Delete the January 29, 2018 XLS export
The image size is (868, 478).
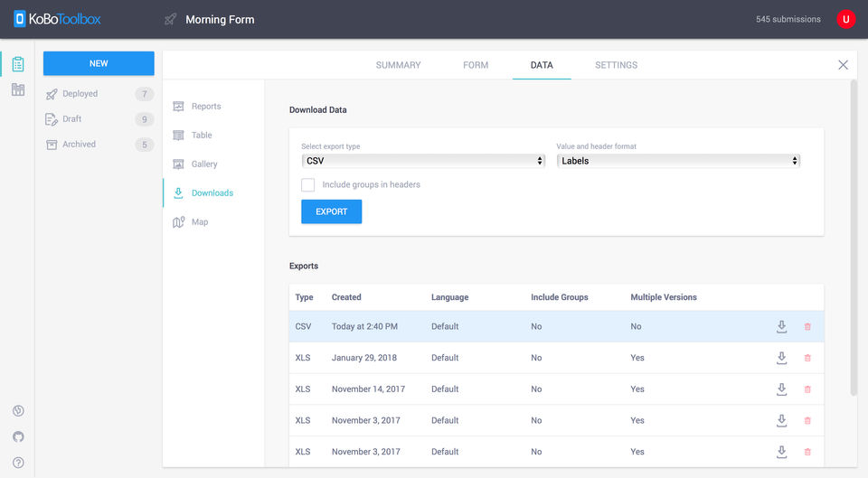pyautogui.click(x=807, y=358)
